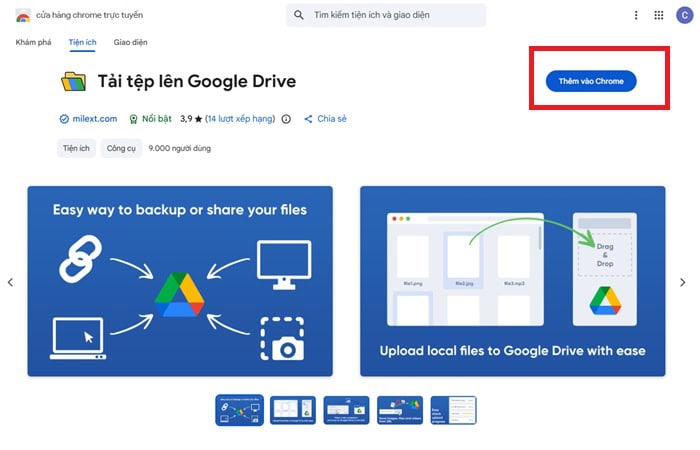The image size is (700, 450).
Task: Click the search magnifier icon
Action: coord(299,15)
